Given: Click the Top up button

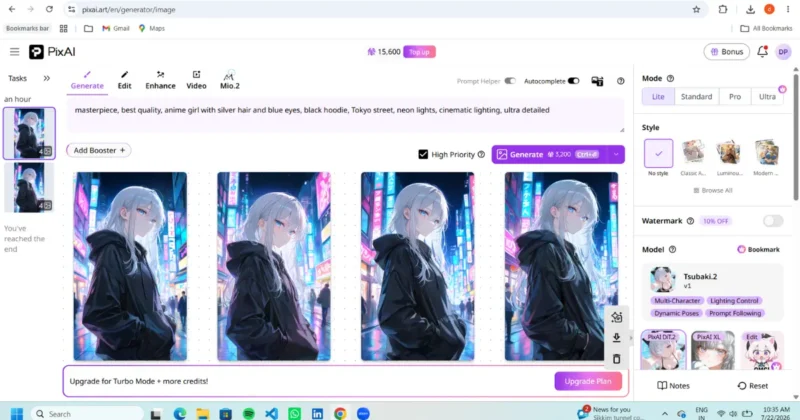Looking at the screenshot, I should point(419,52).
